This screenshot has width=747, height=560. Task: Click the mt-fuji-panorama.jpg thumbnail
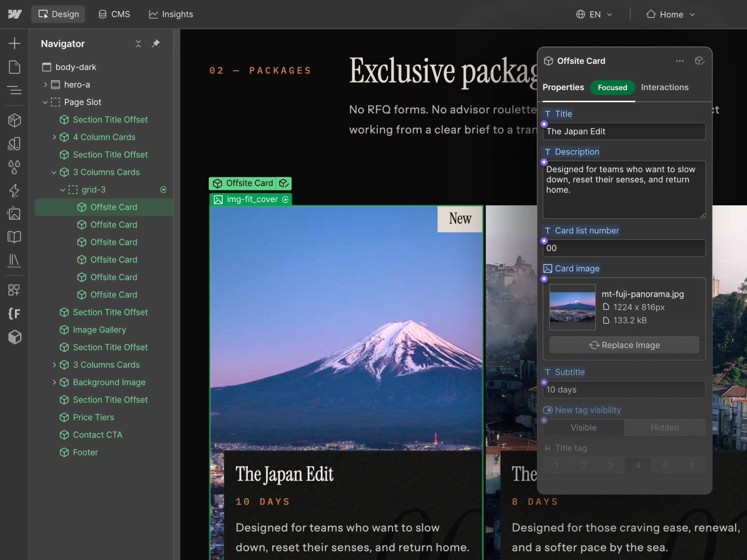pos(572,307)
